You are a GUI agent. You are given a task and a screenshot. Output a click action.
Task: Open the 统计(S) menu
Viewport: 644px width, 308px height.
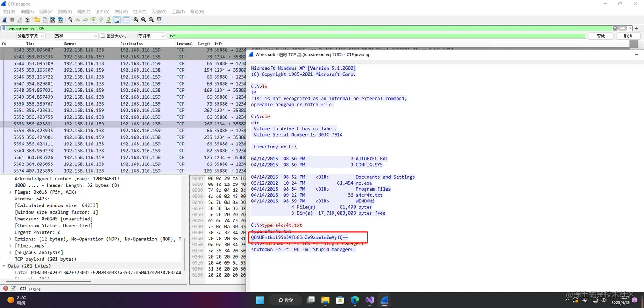coord(121,11)
